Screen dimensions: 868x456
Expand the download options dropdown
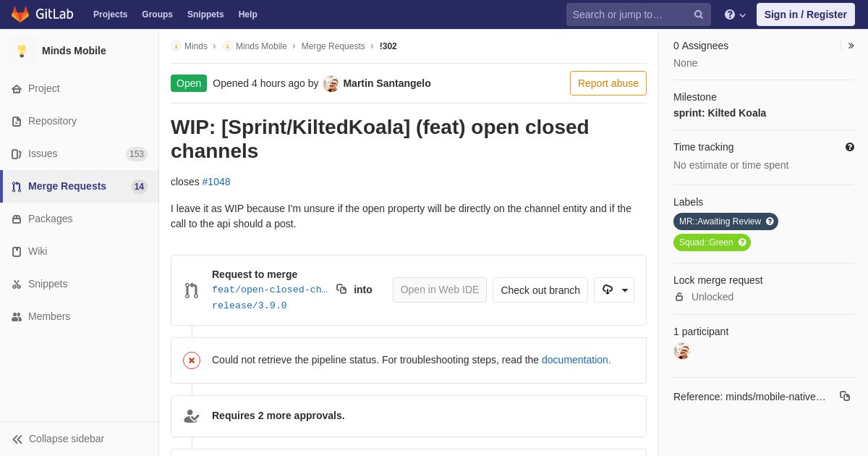[614, 290]
